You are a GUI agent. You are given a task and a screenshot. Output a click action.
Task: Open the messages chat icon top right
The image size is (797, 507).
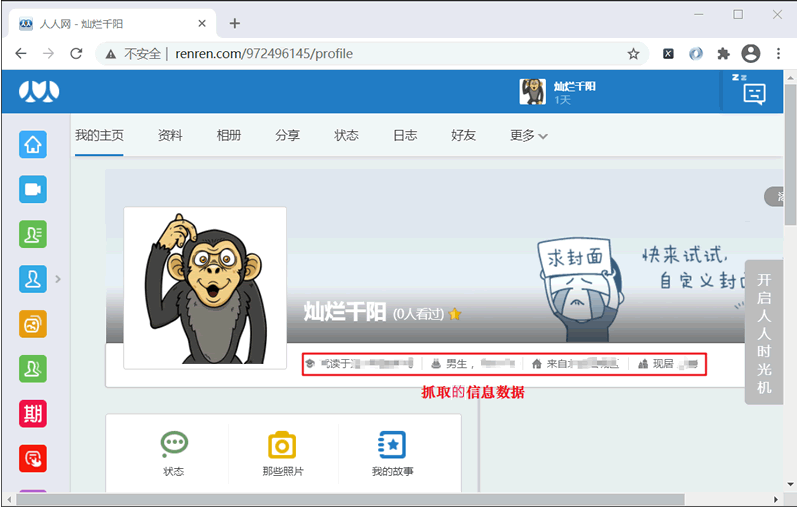[x=754, y=94]
